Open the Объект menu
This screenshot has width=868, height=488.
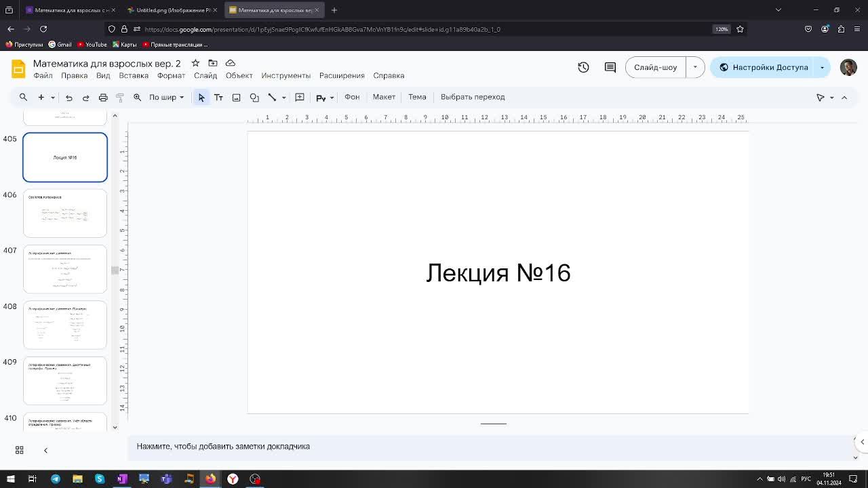(x=239, y=75)
